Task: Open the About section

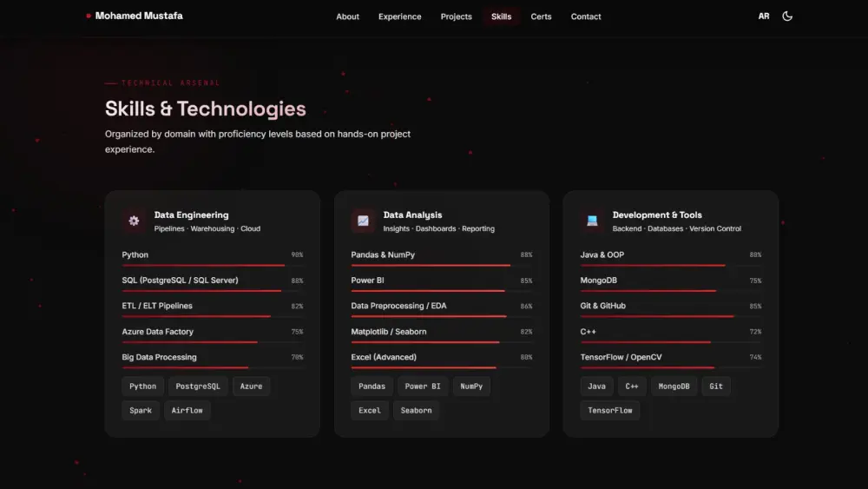Action: tap(347, 17)
